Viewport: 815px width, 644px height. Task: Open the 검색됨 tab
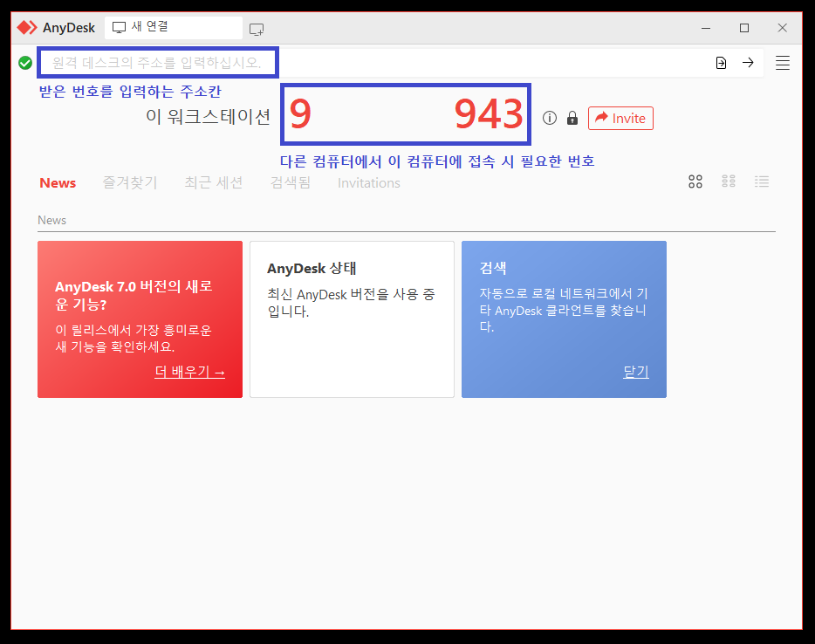(290, 183)
